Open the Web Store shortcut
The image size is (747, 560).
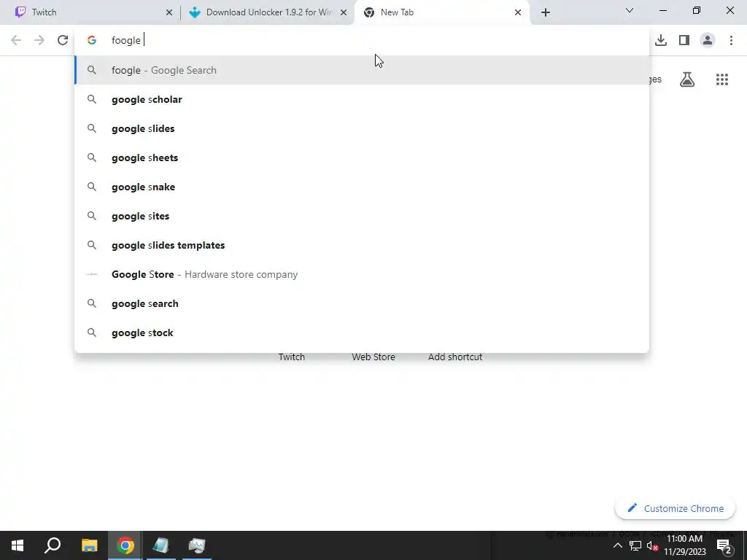[373, 357]
